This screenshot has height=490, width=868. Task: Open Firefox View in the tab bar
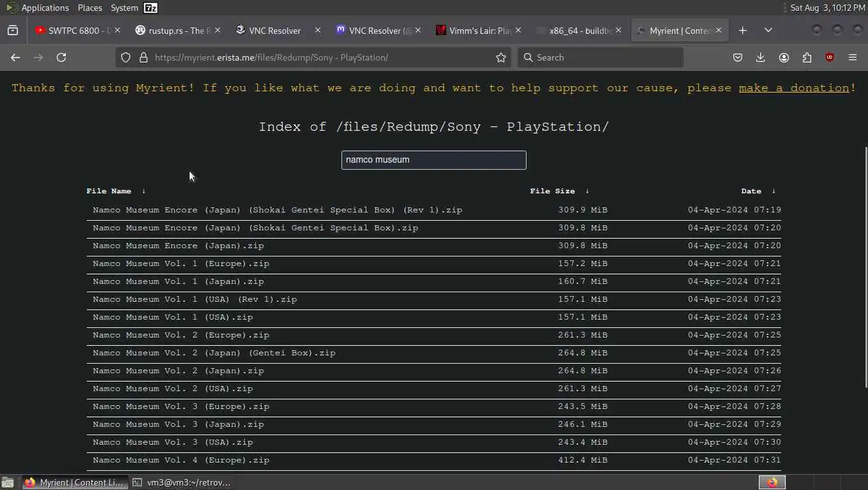(x=13, y=30)
